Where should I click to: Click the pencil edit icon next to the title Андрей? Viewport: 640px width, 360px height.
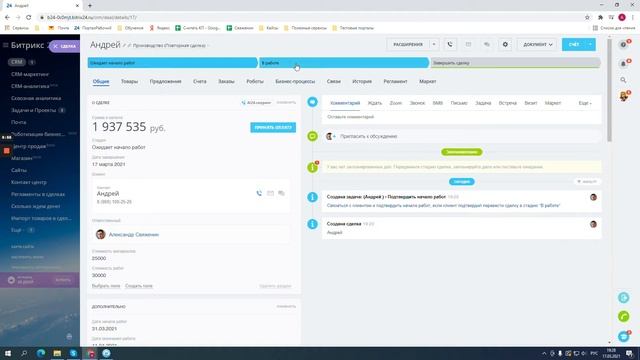tap(125, 46)
